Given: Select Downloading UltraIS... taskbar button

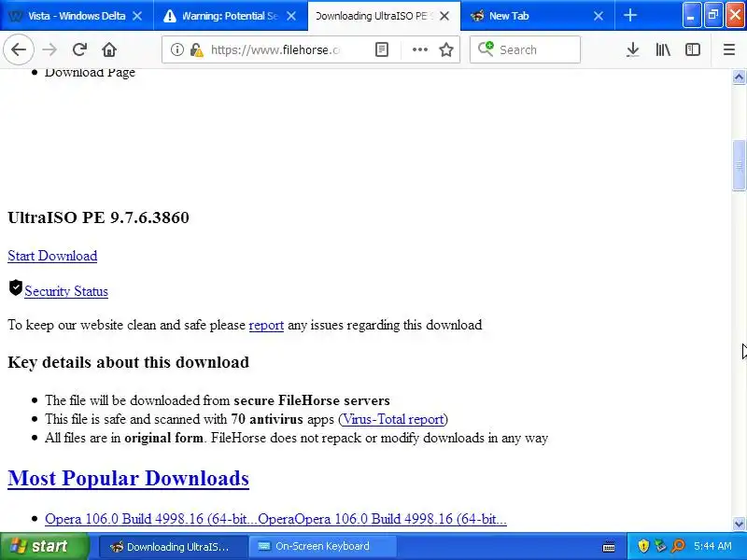Looking at the screenshot, I should [x=174, y=547].
